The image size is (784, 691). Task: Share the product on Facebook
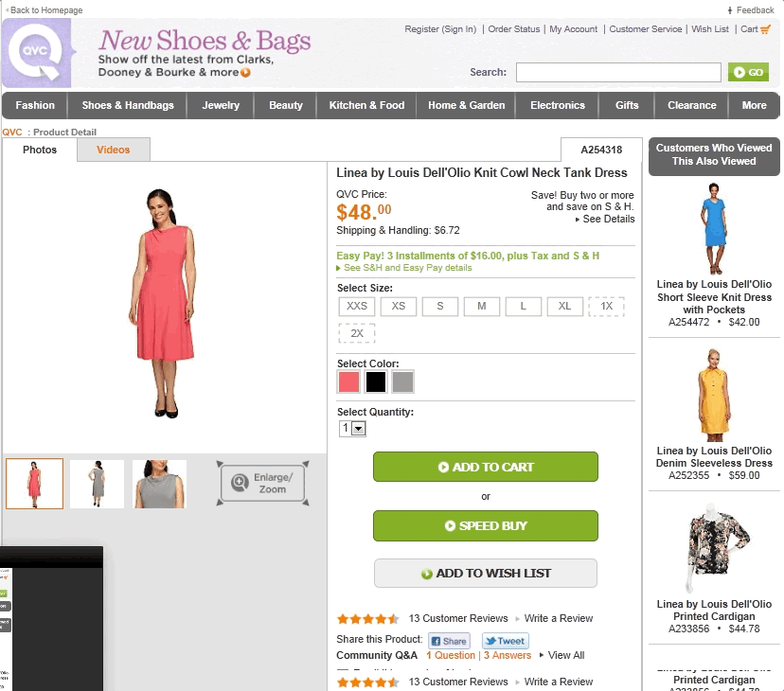(449, 641)
